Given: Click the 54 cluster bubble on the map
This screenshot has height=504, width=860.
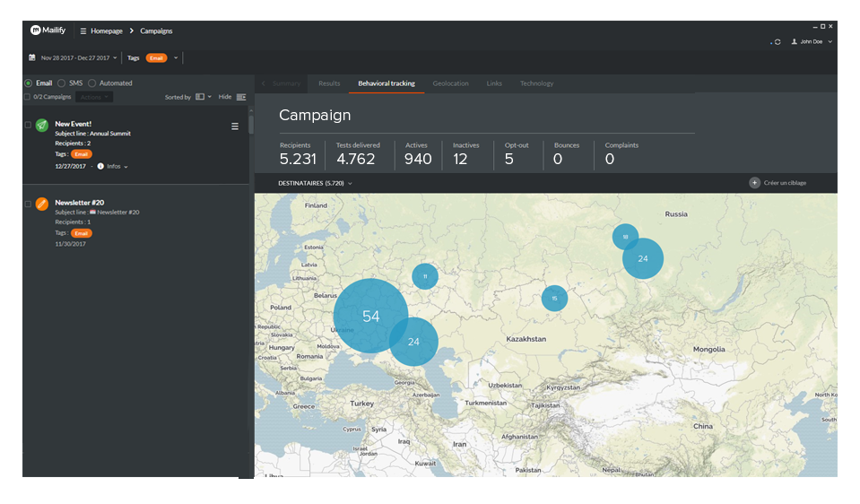Looking at the screenshot, I should pyautogui.click(x=370, y=316).
